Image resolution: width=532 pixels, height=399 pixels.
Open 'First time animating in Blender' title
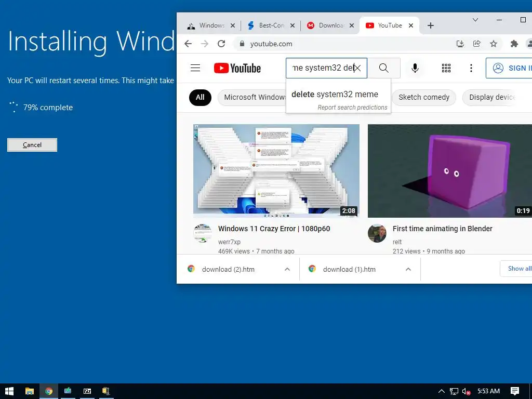pos(443,229)
